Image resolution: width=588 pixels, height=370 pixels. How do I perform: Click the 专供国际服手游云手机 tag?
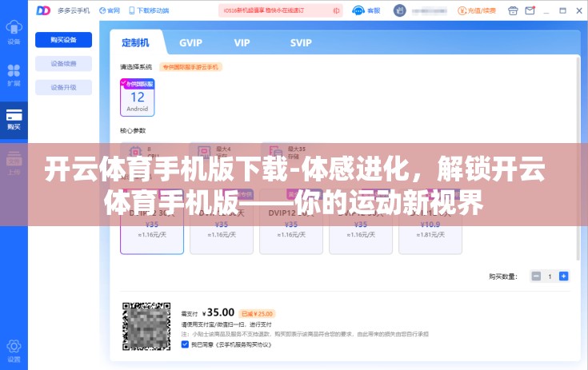(x=190, y=67)
